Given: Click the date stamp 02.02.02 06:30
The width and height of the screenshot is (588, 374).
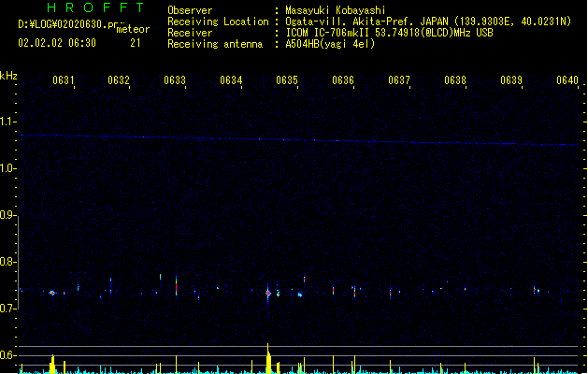Looking at the screenshot, I should [57, 43].
